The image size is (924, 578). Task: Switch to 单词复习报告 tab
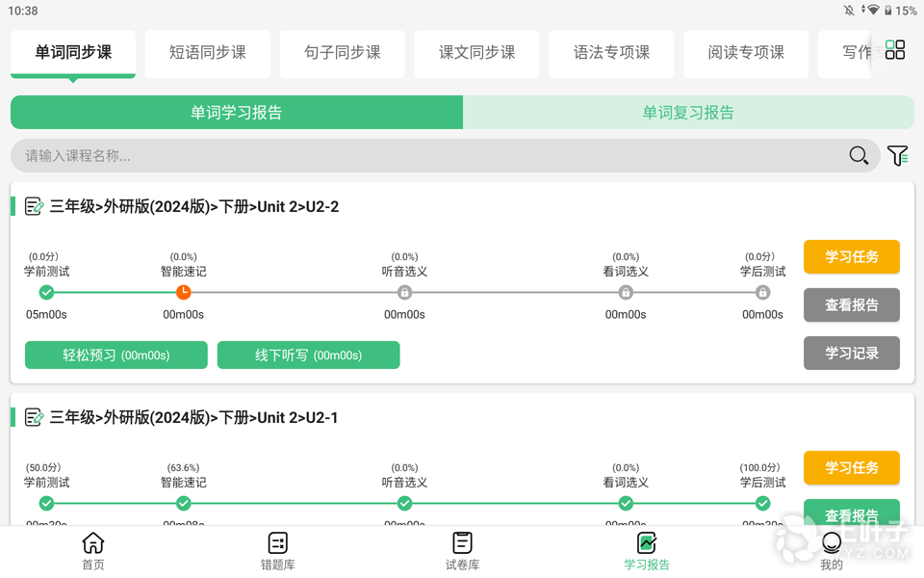(688, 113)
